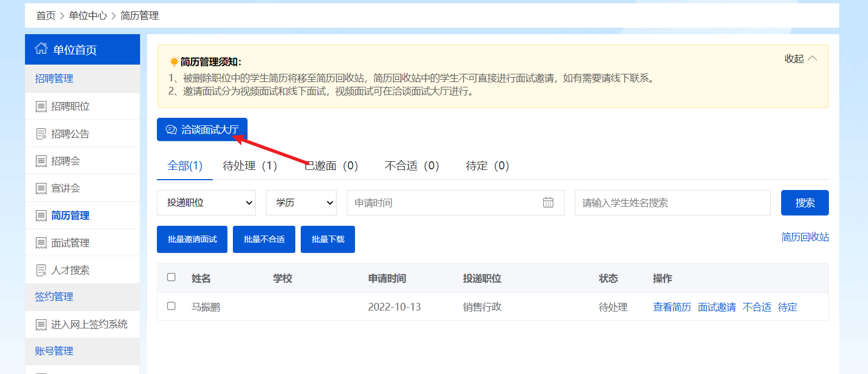The height and width of the screenshot is (374, 868).
Task: Click the icon beside 人才搜索 menu item
Action: click(x=41, y=270)
